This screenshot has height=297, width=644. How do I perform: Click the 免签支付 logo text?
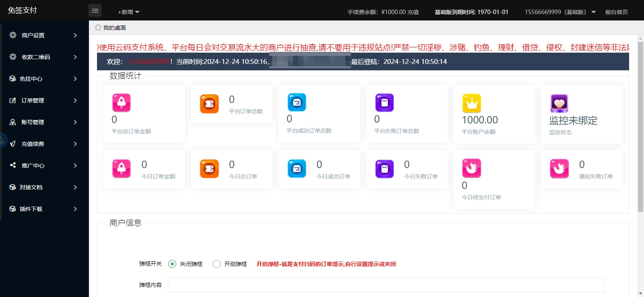pos(23,10)
